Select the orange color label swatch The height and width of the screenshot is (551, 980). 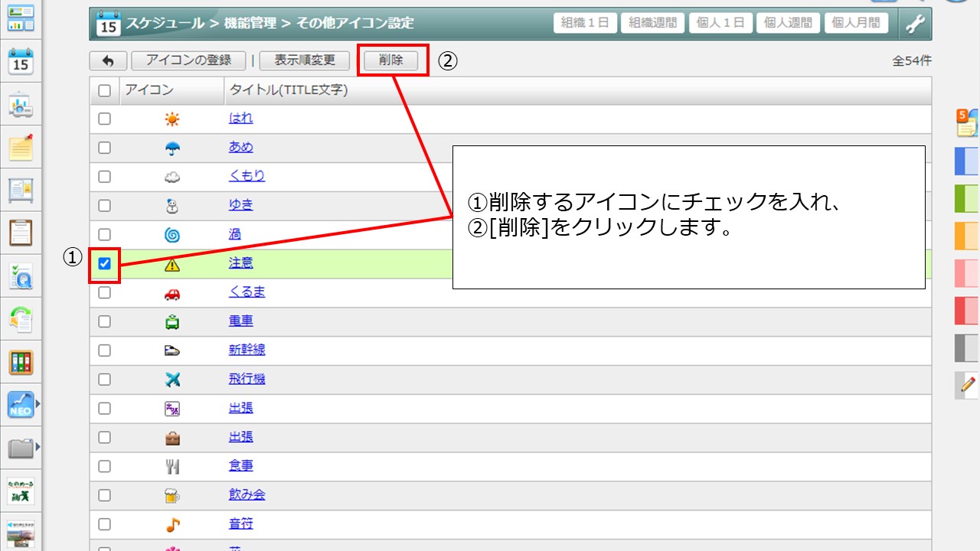pyautogui.click(x=967, y=236)
